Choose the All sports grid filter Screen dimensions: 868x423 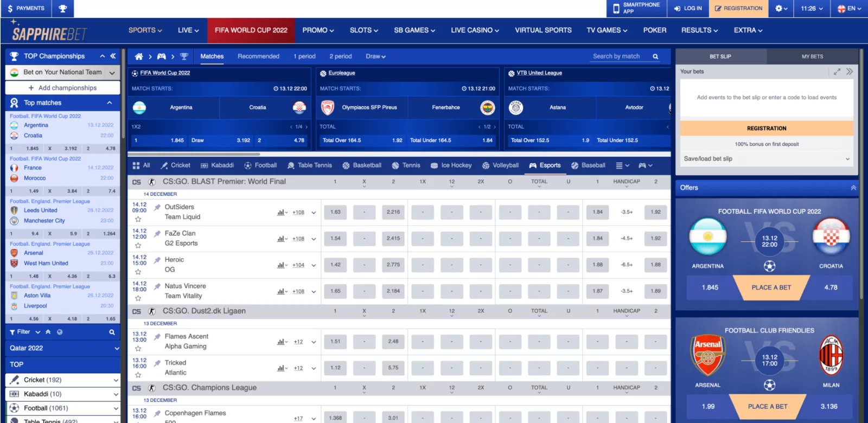click(142, 165)
